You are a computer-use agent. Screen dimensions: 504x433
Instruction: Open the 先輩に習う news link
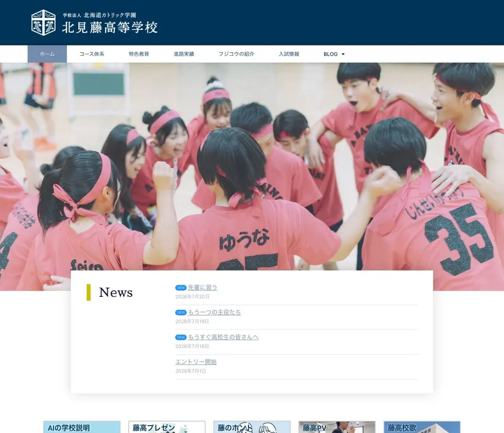point(202,287)
